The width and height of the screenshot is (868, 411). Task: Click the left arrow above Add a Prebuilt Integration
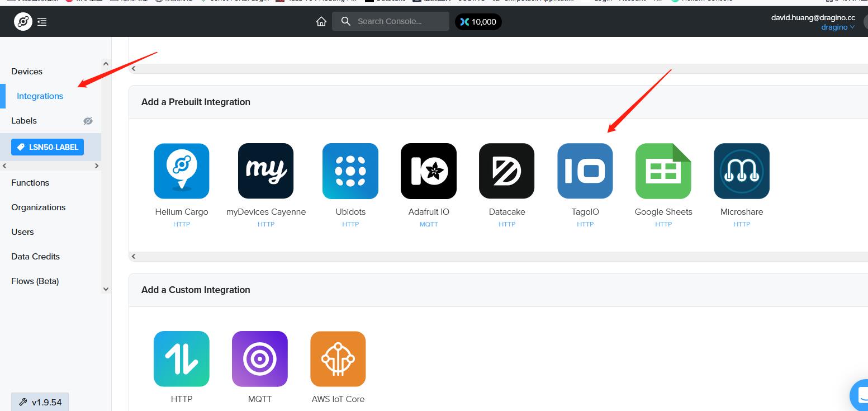(x=133, y=68)
